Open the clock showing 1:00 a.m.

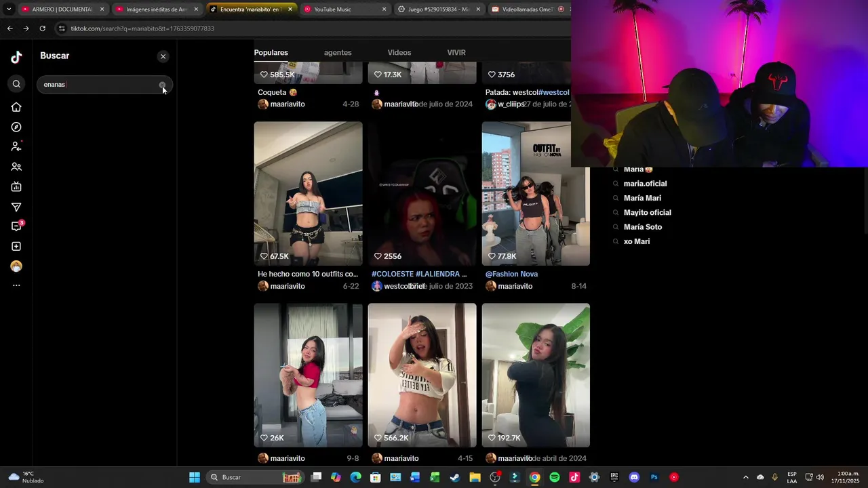[x=845, y=477]
